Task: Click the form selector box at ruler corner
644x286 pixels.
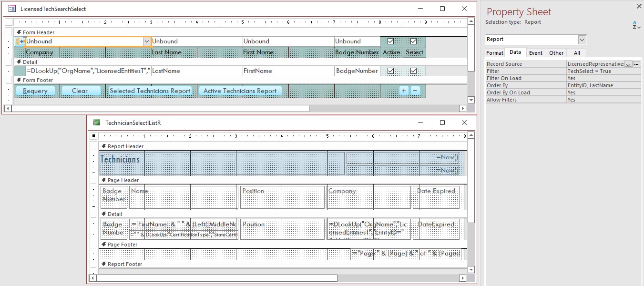Action: (x=9, y=22)
